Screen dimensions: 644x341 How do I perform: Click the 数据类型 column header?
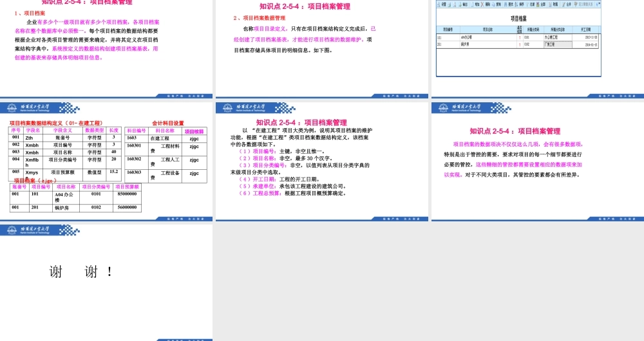click(95, 130)
